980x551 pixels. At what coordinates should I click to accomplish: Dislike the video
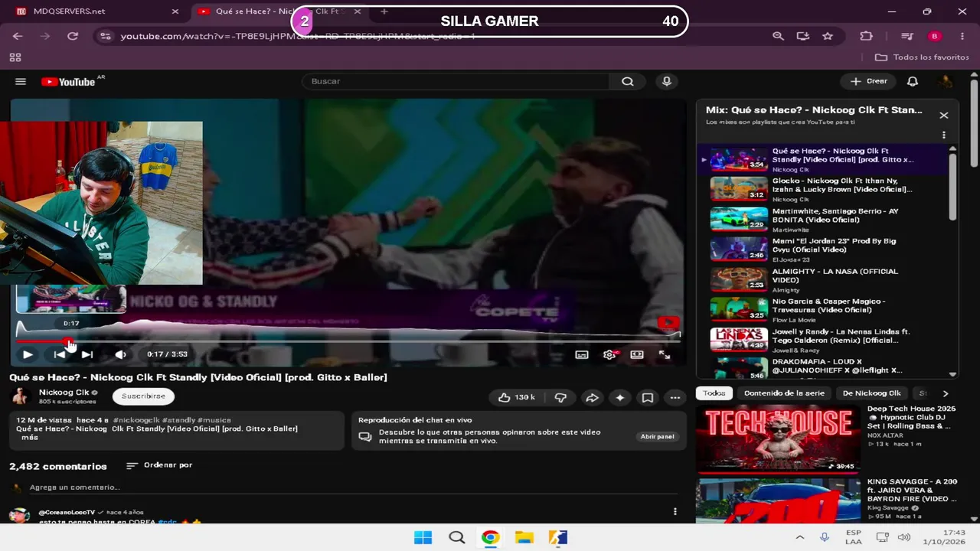560,397
